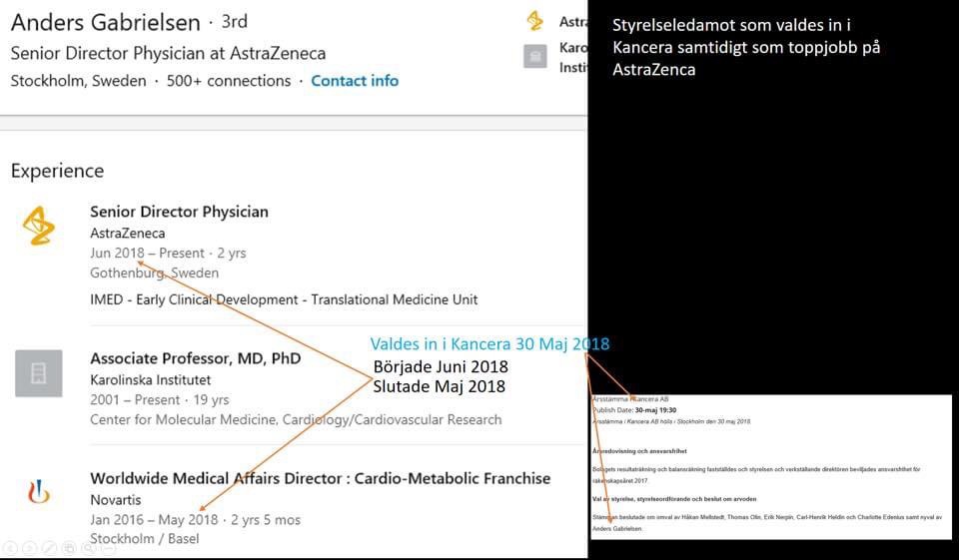Click the Anders Gabrielsen profile name
Screen dimensions: 959x560
(x=105, y=22)
